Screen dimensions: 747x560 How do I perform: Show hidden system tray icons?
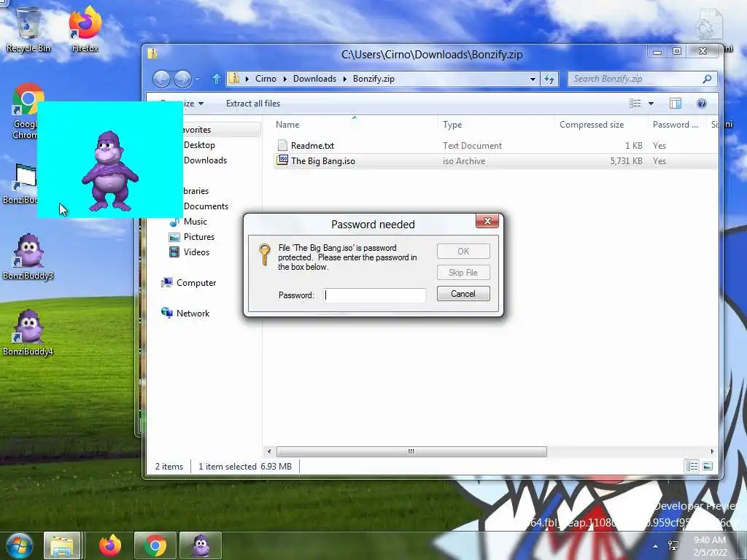point(656,546)
